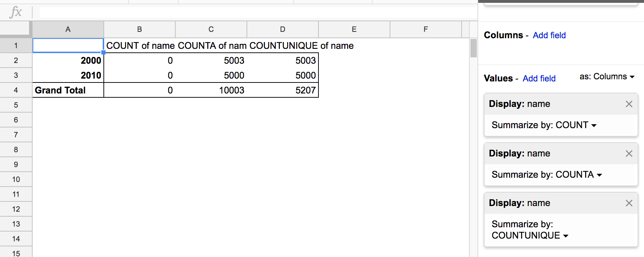This screenshot has width=644, height=257.
Task: Click the 'COUNT of name' header cell
Action: (140, 46)
